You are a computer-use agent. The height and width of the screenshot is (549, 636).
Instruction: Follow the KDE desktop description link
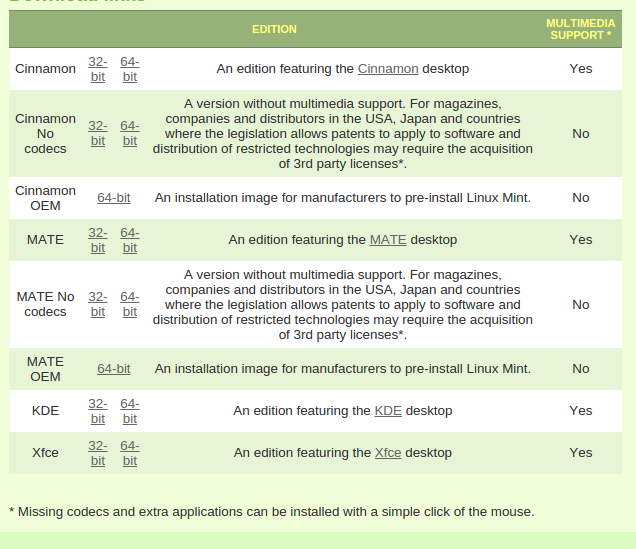point(388,411)
